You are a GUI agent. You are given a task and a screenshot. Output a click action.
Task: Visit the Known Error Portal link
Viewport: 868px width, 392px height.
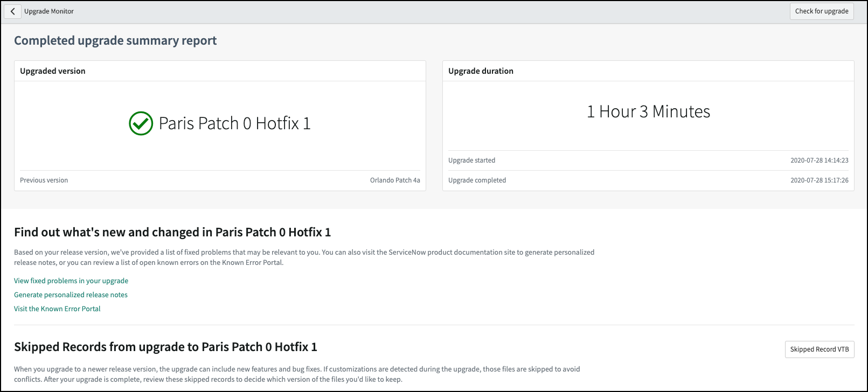click(x=57, y=309)
